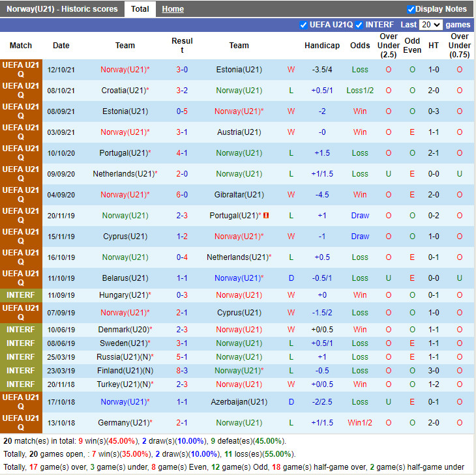The image size is (476, 475).
Task: Open the 8-3 Finland(U21) match score
Action: [182, 371]
